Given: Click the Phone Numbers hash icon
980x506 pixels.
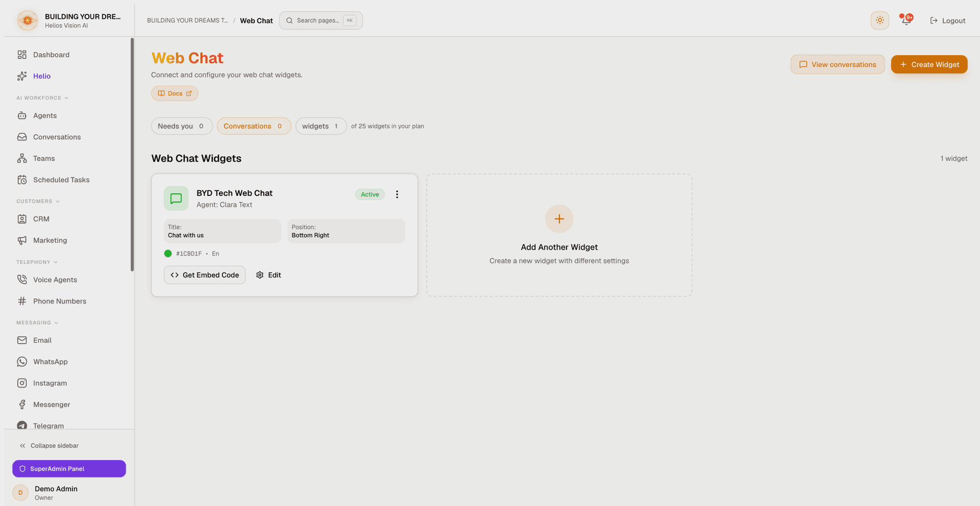Looking at the screenshot, I should [x=22, y=301].
